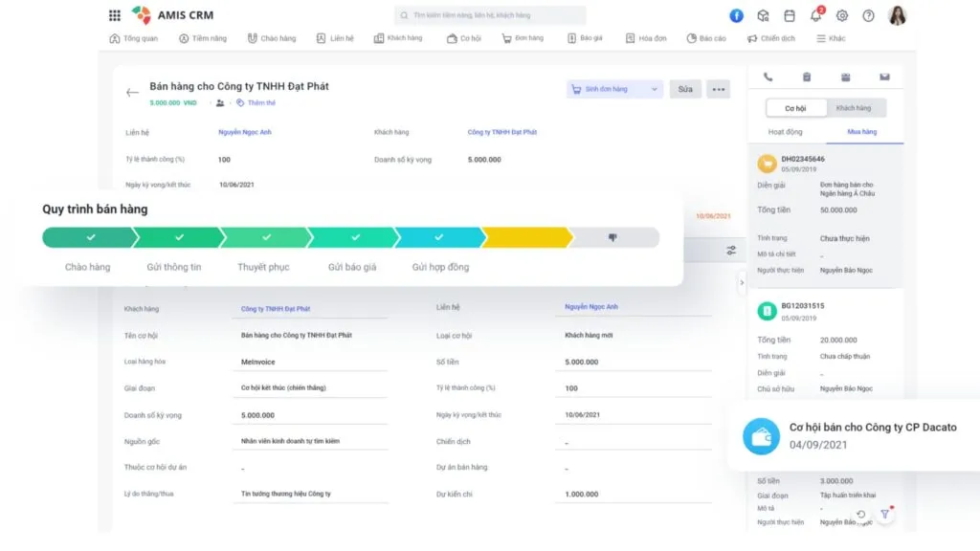Viewport: 980px width, 551px height.
Task: Switch side panel to Khách hàng
Action: click(854, 108)
